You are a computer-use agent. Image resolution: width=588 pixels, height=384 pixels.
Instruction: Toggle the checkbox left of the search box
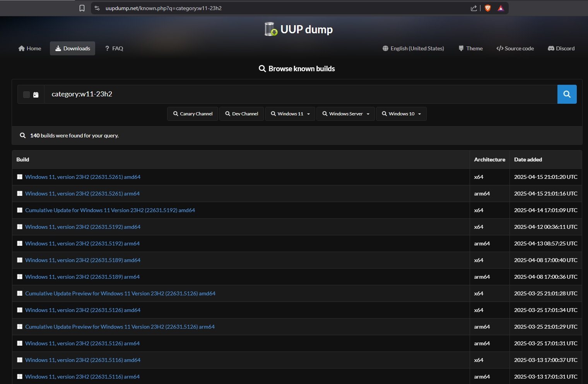coord(26,94)
